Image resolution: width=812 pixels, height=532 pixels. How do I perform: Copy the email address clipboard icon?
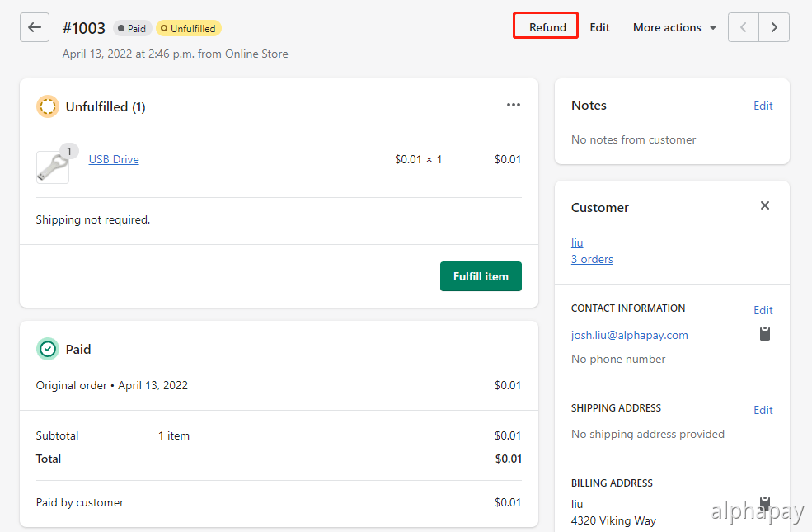pos(765,334)
